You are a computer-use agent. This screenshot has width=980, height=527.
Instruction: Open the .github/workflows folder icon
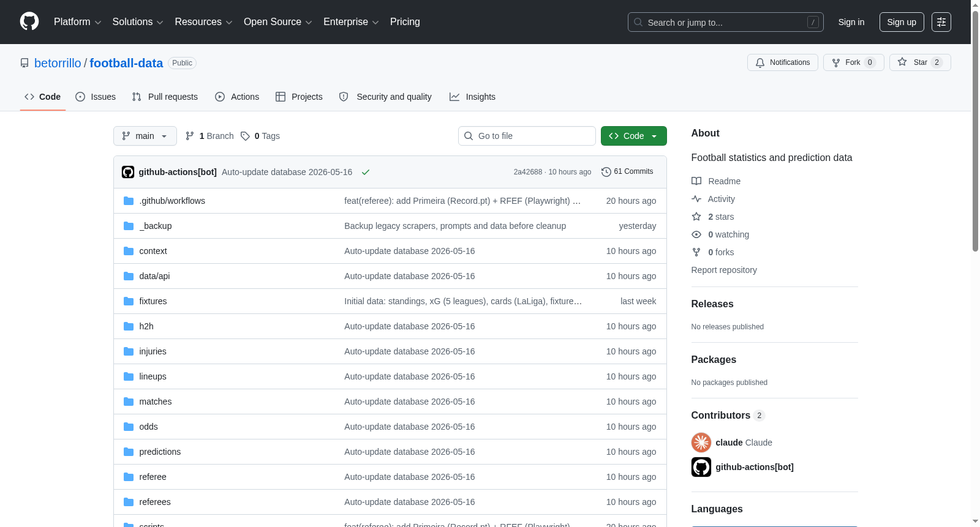[129, 201]
